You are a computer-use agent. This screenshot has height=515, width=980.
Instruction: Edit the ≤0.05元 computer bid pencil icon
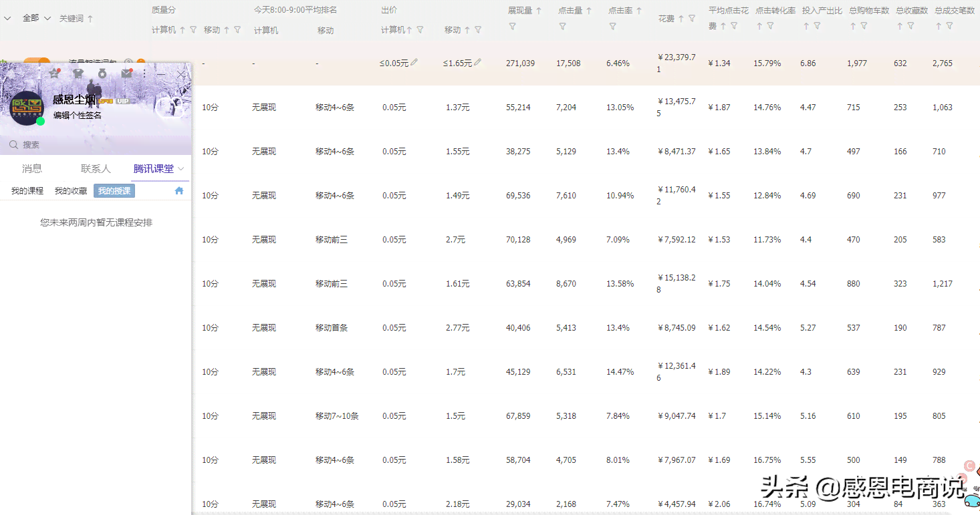pyautogui.click(x=414, y=62)
